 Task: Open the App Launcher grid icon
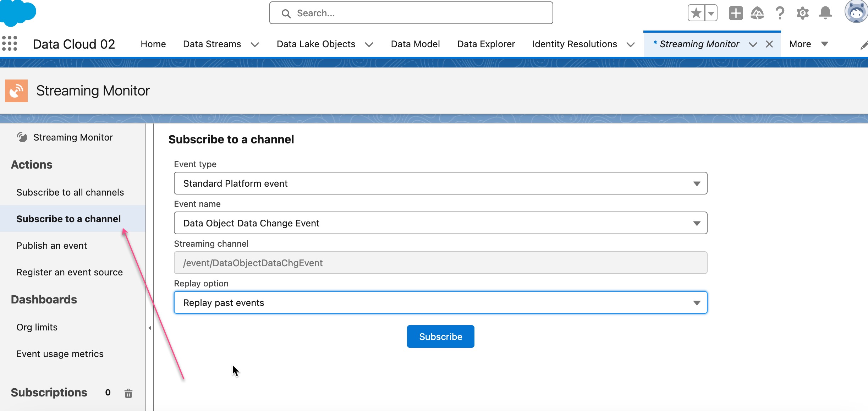[x=10, y=44]
